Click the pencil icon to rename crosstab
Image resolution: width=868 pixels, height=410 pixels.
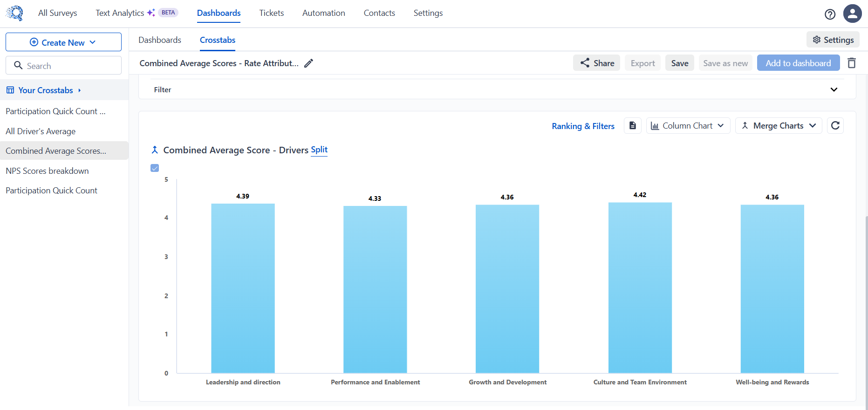point(308,63)
